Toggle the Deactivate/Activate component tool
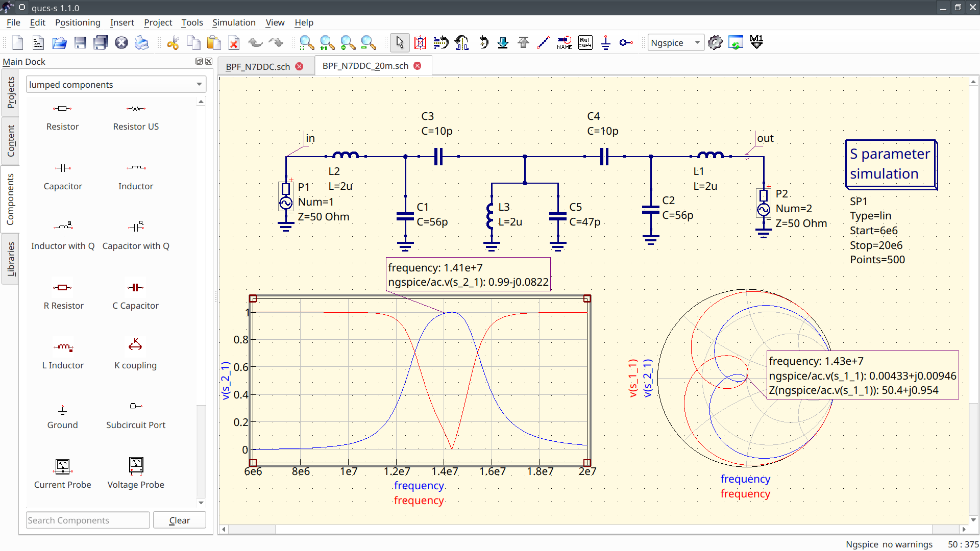 coord(420,43)
